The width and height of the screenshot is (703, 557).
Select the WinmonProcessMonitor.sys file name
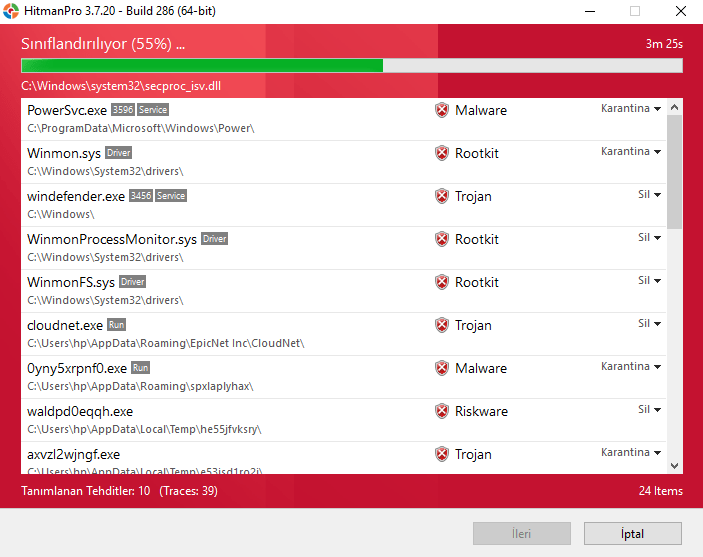click(112, 239)
